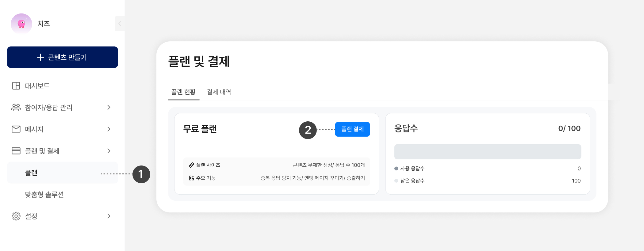Click the 참여자/응답 관리 people icon

click(16, 107)
